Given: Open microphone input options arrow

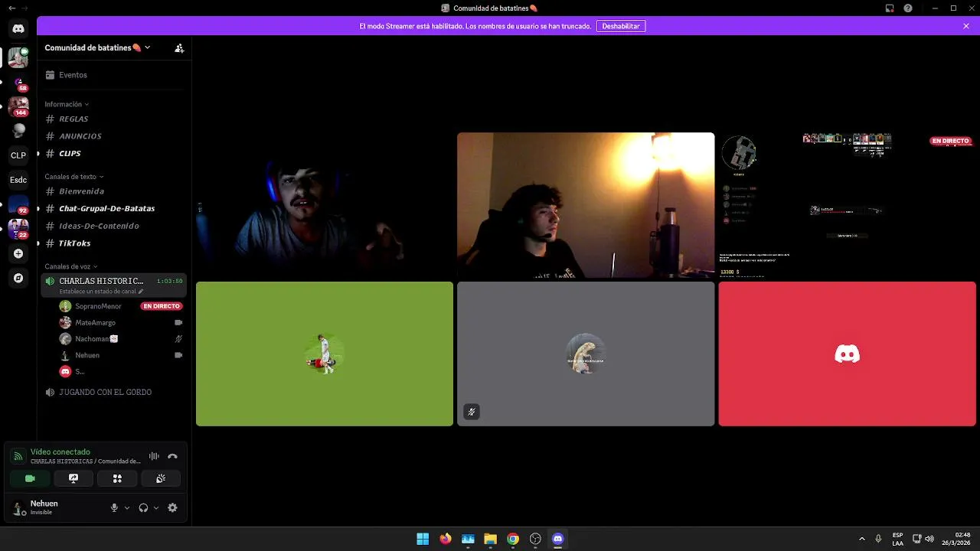Looking at the screenshot, I should tap(127, 507).
